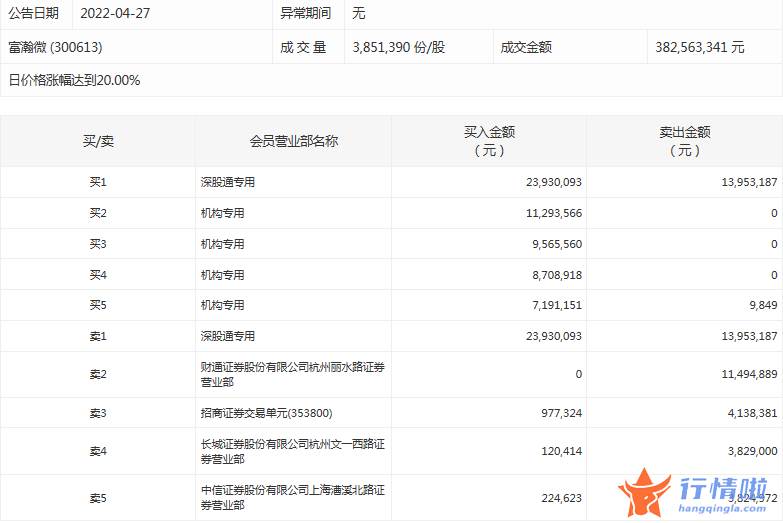Select the 买3 row label

tap(98, 244)
